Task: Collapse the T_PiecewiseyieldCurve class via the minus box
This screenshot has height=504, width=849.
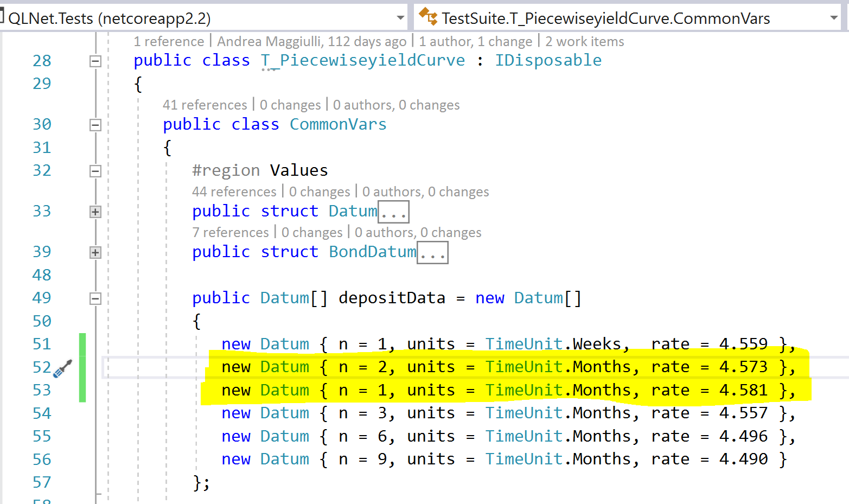Action: pos(95,61)
